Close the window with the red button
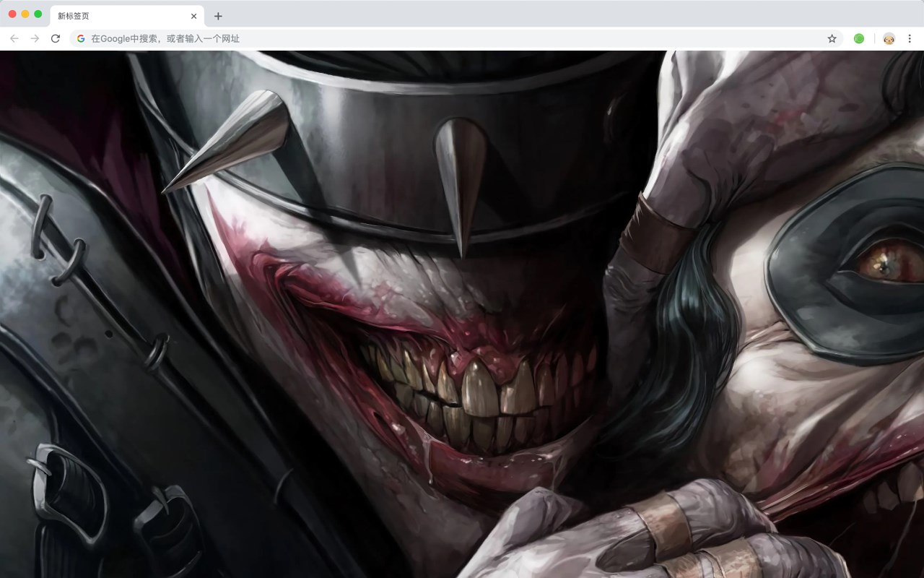The height and width of the screenshot is (578, 924). click(x=12, y=14)
